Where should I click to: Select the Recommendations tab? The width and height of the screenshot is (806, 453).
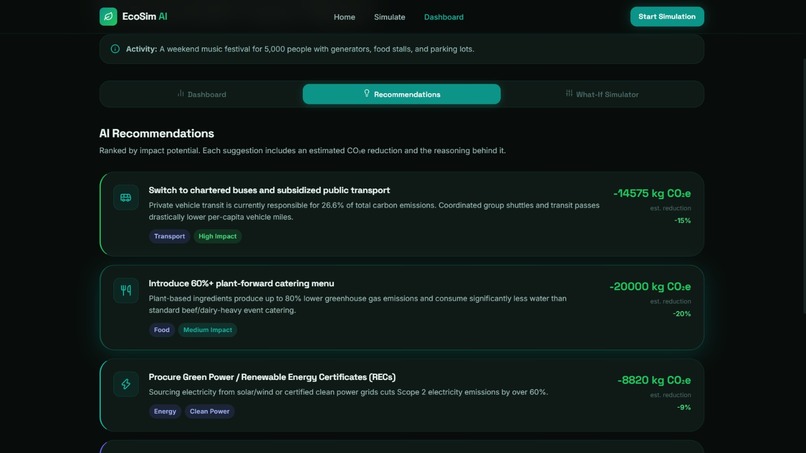pyautogui.click(x=401, y=94)
